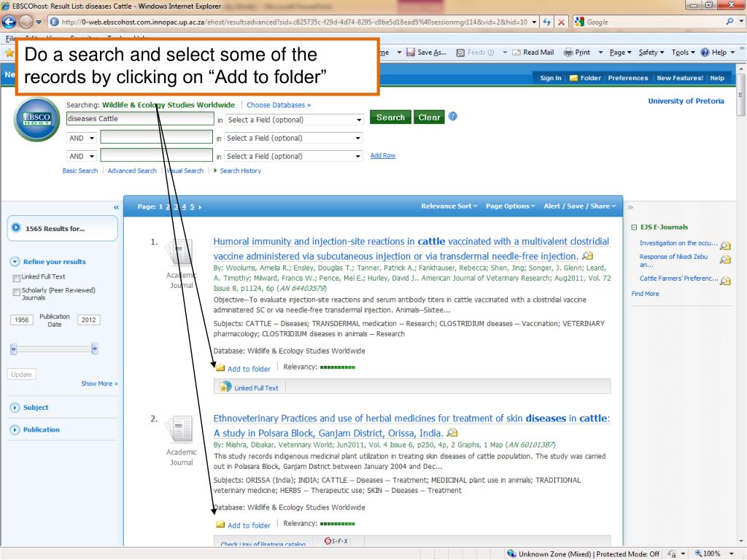This screenshot has height=560, width=747.
Task: Open Preferences in top bar
Action: (628, 78)
